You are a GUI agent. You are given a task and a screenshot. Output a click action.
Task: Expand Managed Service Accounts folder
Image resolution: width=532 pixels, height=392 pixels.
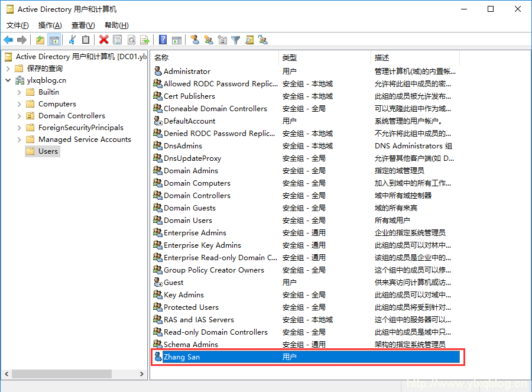(x=20, y=140)
